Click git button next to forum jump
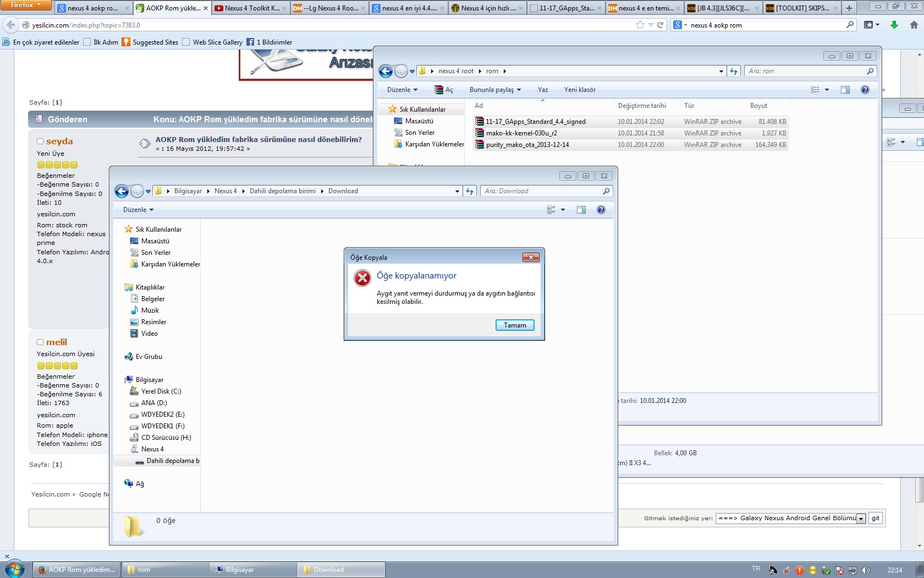 click(x=876, y=518)
